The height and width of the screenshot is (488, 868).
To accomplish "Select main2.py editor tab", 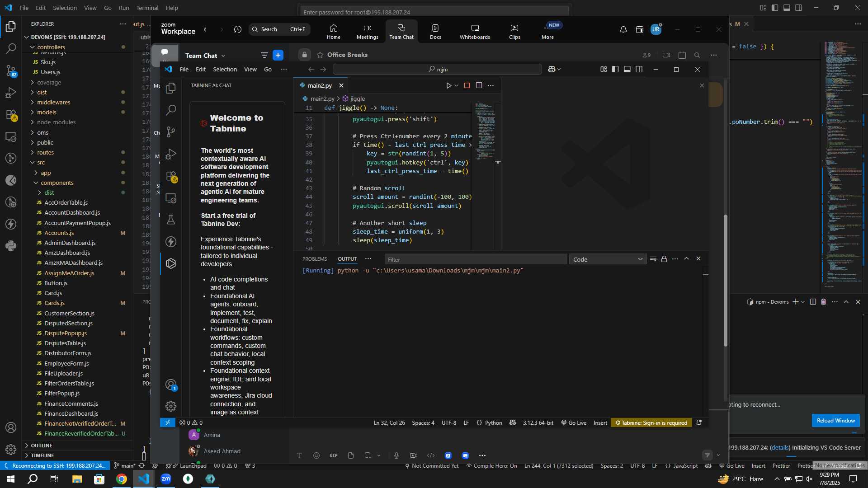I will [x=320, y=85].
